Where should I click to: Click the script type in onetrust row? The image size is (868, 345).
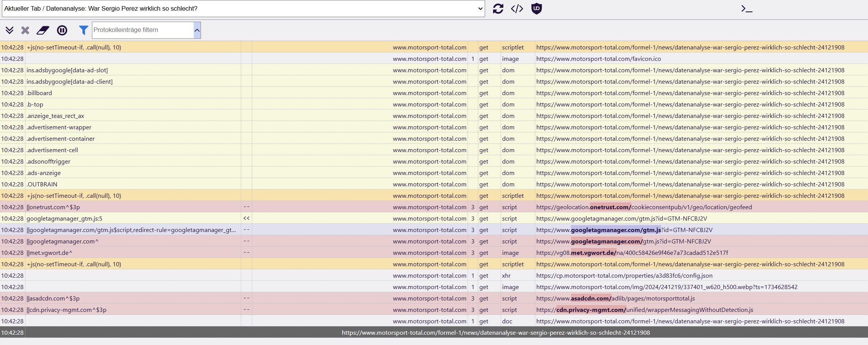pos(509,207)
